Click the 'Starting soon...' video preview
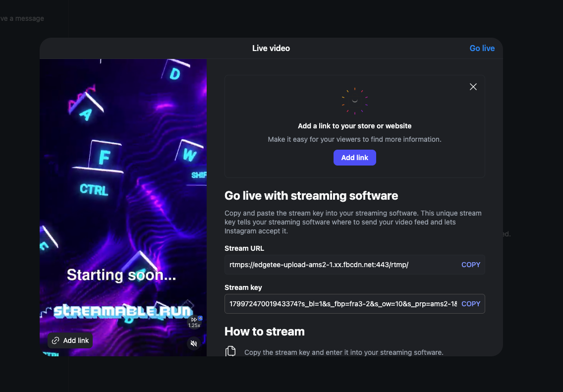Screen dimensions: 563x392 coord(123,208)
